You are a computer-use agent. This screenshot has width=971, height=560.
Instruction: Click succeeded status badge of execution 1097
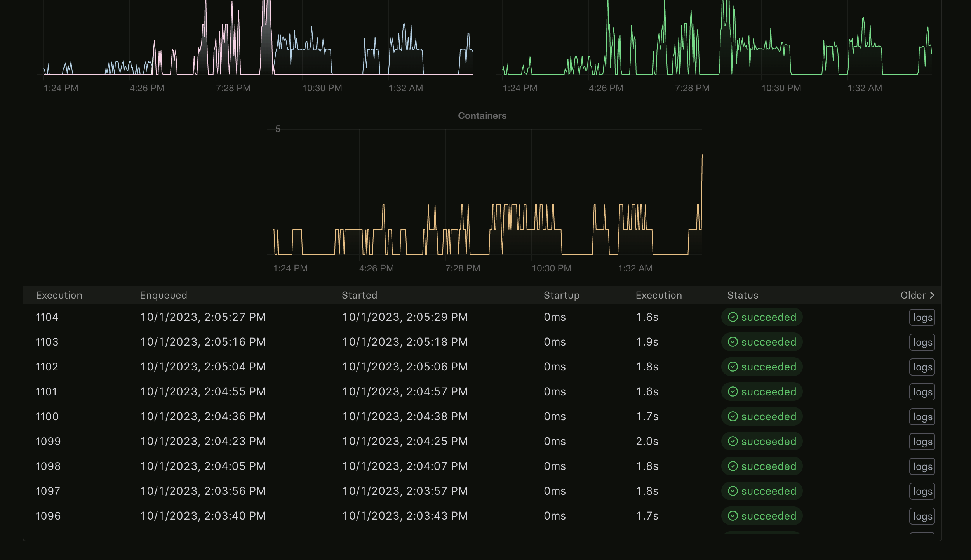tap(762, 491)
